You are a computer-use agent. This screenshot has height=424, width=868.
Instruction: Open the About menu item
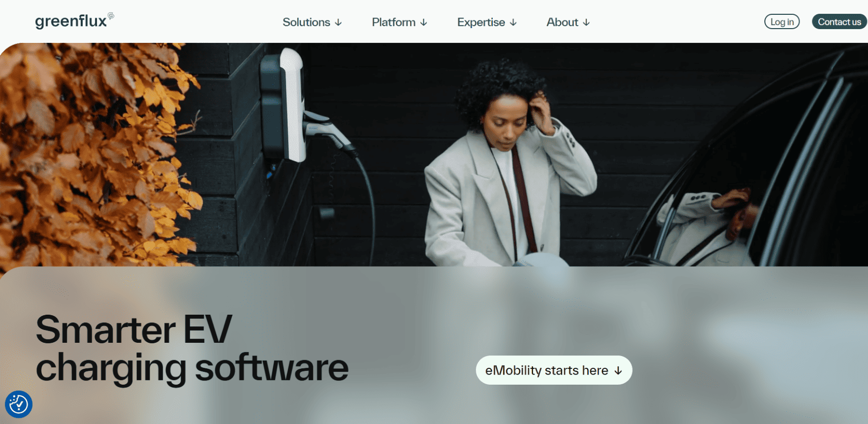(x=568, y=22)
